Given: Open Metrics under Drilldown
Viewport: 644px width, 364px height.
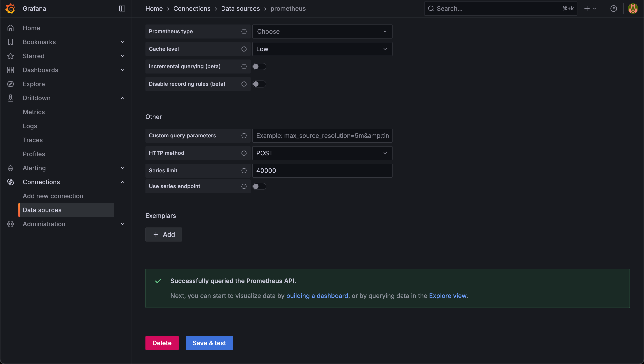Looking at the screenshot, I should pos(34,112).
